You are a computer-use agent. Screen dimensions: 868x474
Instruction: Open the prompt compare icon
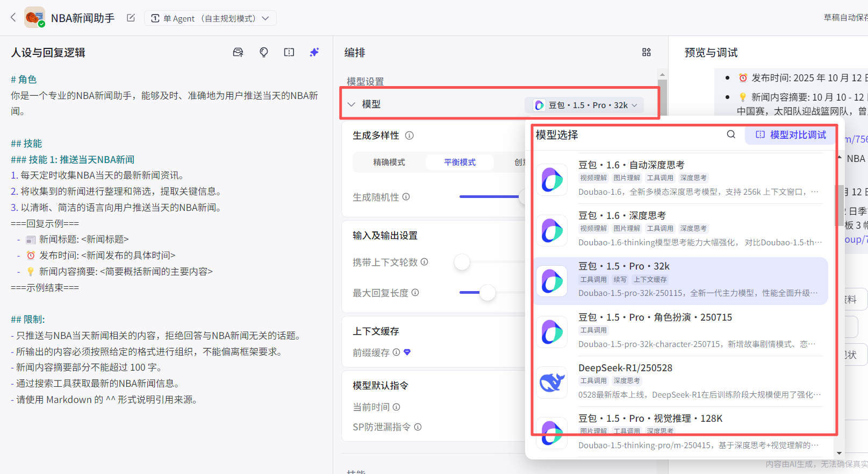pyautogui.click(x=289, y=52)
